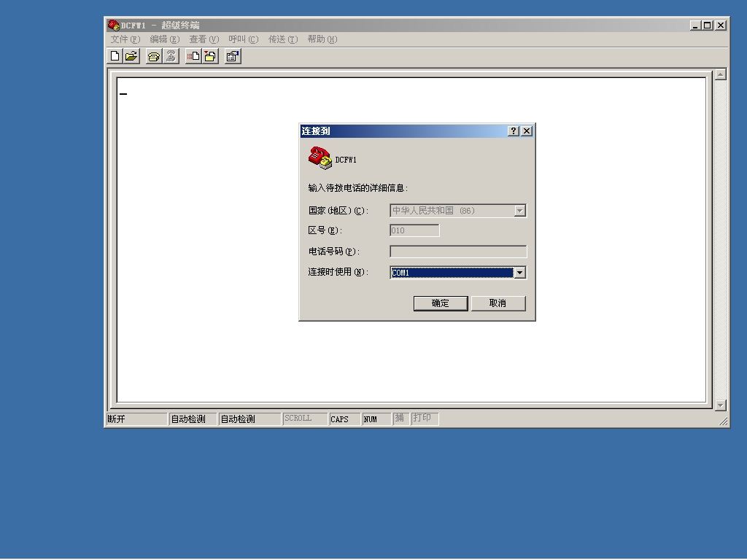Click the 捕 status bar entry
Screen dimensions: 747x560
pyautogui.click(x=400, y=418)
